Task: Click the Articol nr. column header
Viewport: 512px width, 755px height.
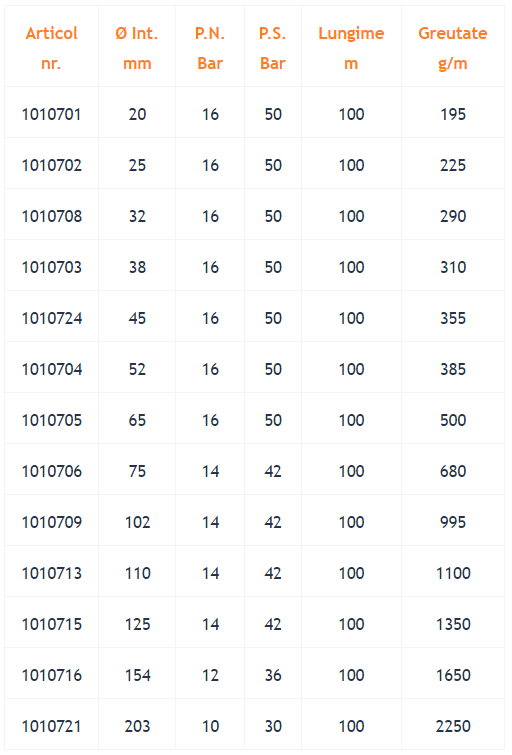Action: click(52, 48)
